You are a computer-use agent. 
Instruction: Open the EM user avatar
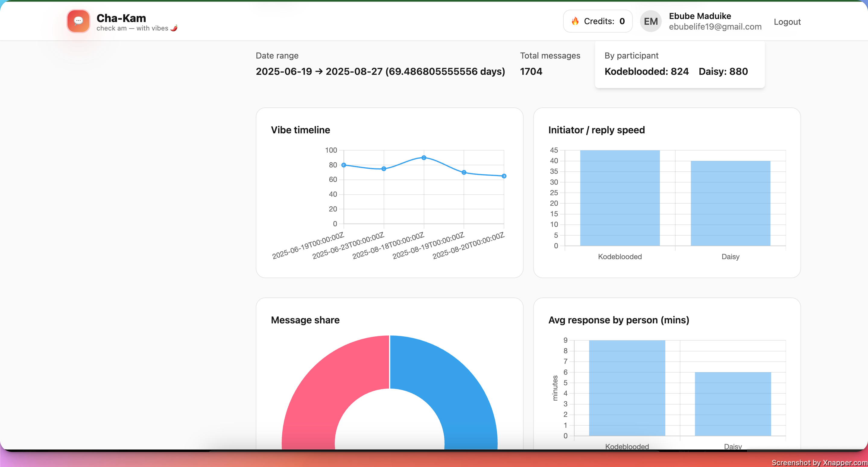(x=651, y=21)
